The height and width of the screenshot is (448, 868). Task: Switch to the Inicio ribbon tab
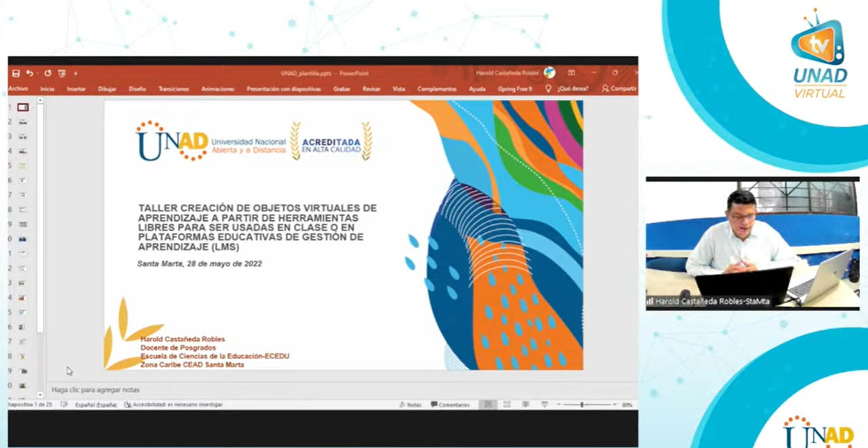point(47,89)
